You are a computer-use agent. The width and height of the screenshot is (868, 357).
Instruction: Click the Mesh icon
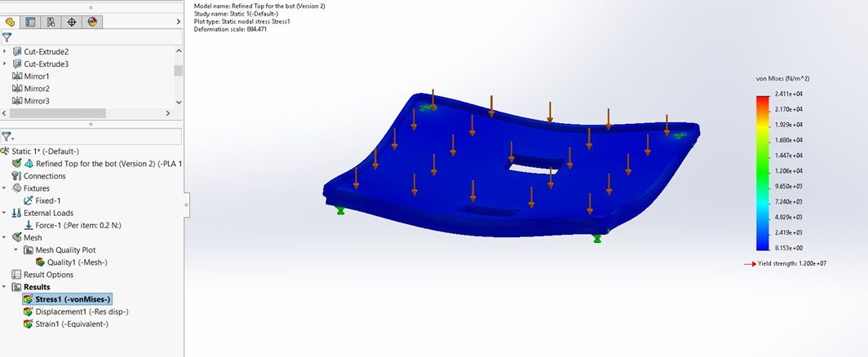16,237
